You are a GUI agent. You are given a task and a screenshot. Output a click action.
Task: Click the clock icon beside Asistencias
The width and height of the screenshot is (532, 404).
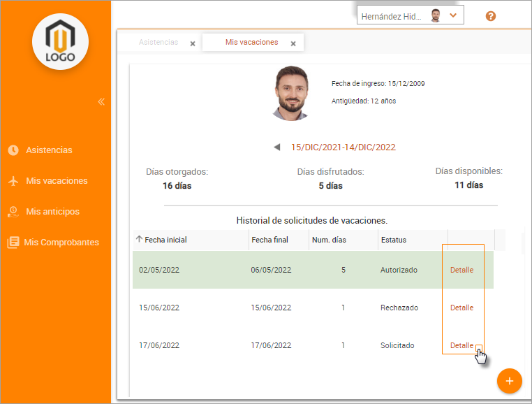[x=13, y=150]
